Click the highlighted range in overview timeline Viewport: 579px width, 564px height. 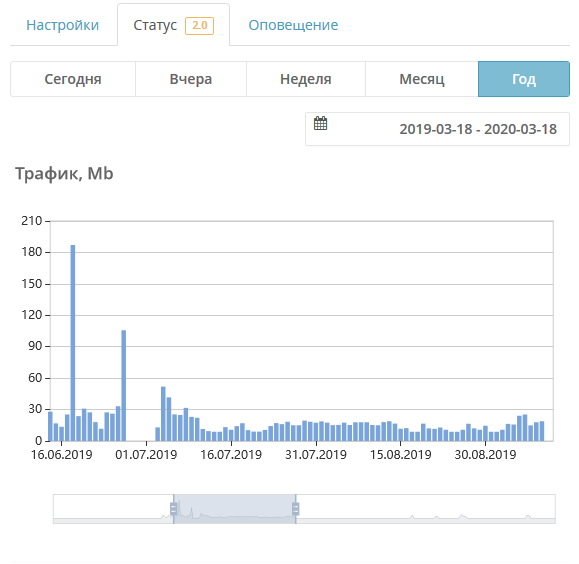click(x=234, y=509)
